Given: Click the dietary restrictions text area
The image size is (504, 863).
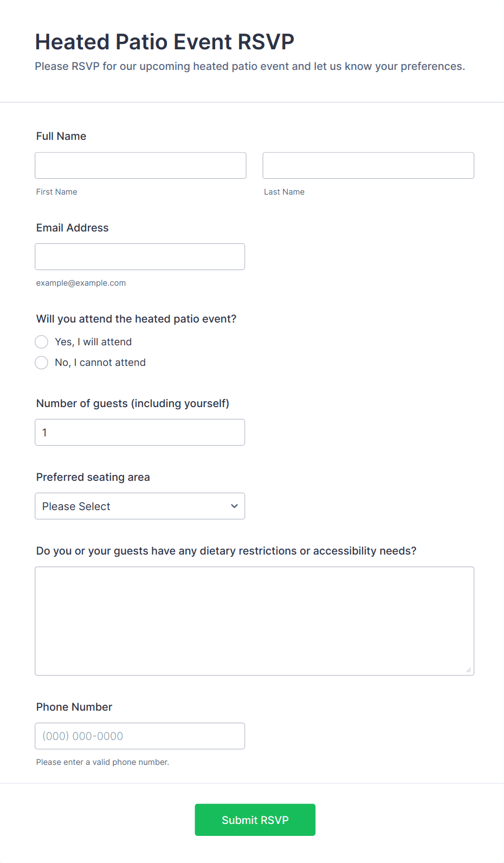Looking at the screenshot, I should [x=254, y=621].
